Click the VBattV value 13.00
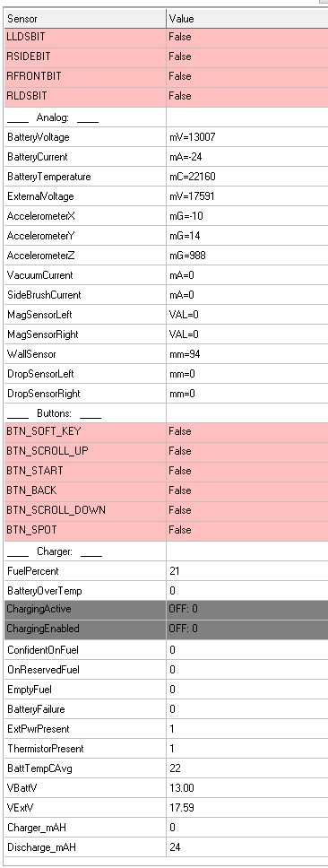Viewport: 328px width, 868px height. 182,787
